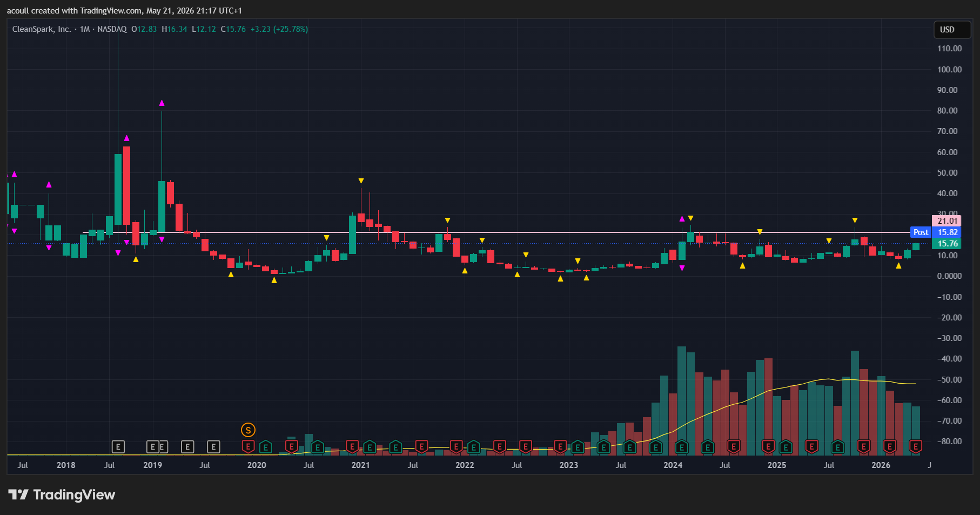Open green earnings marker just after 2022 label

(x=474, y=447)
